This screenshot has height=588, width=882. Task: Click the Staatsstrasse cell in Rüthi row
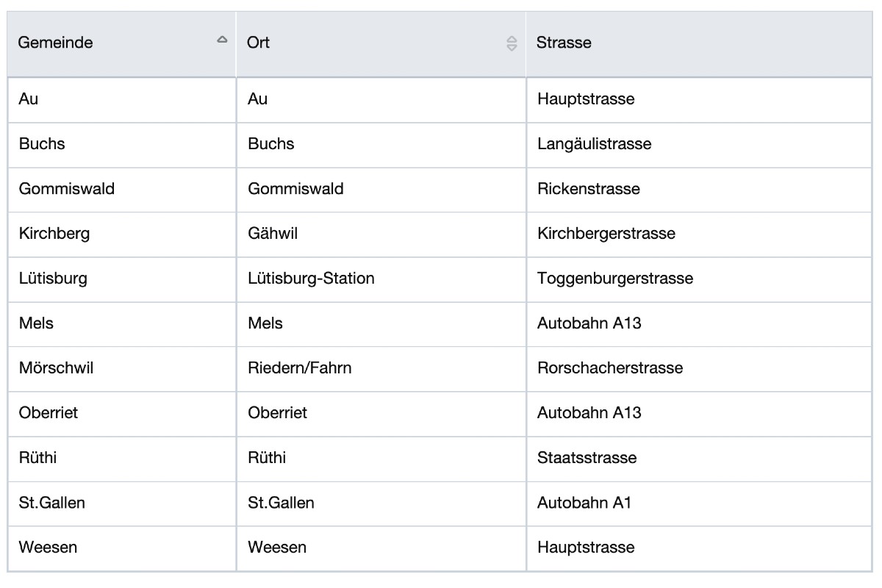[587, 458]
